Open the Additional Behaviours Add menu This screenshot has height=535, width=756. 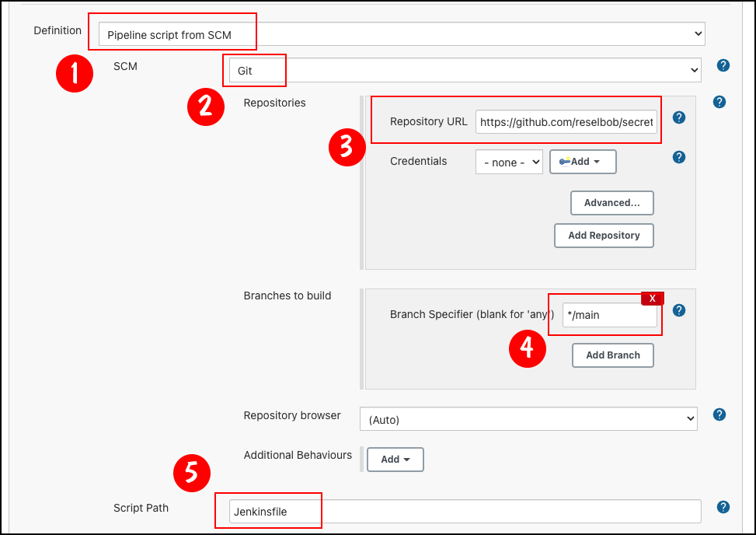[x=395, y=460]
